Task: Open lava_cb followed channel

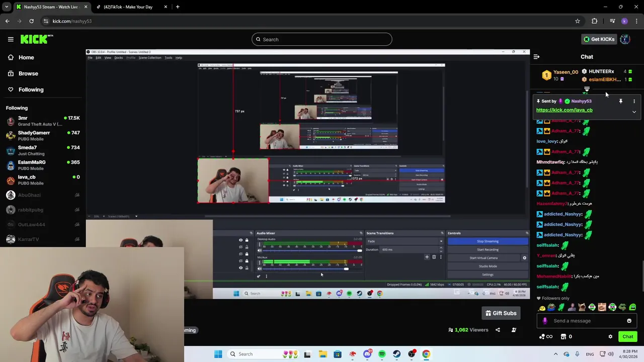Action: (43, 180)
